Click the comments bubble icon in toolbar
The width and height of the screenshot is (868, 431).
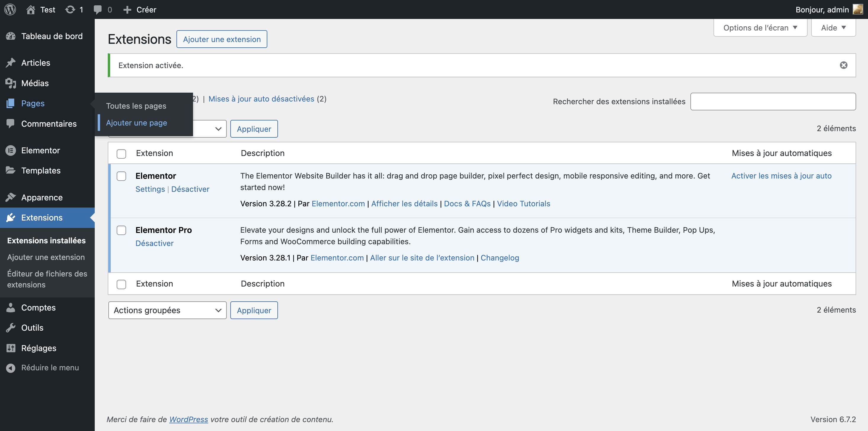tap(98, 9)
